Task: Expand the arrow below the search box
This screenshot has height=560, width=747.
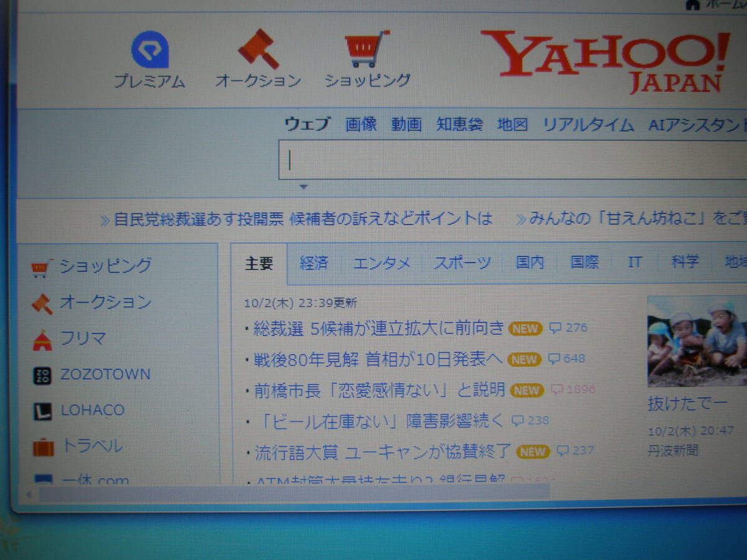Action: tap(303, 186)
